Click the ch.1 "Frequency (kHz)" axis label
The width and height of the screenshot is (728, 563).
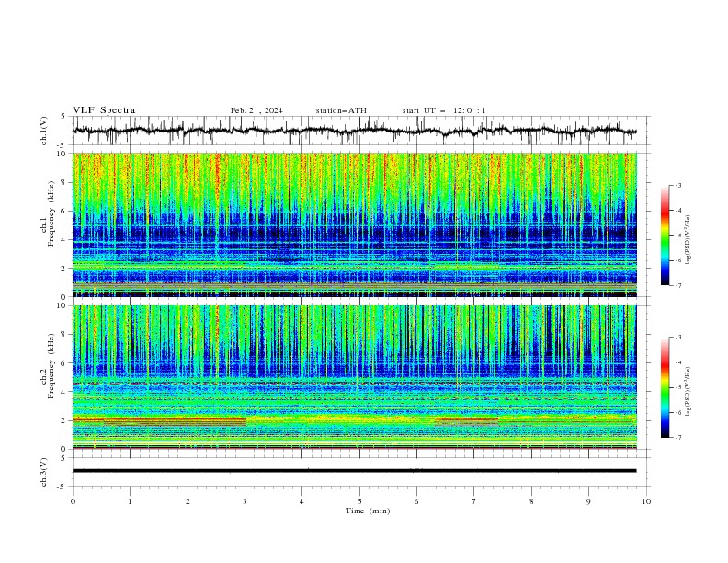point(51,214)
